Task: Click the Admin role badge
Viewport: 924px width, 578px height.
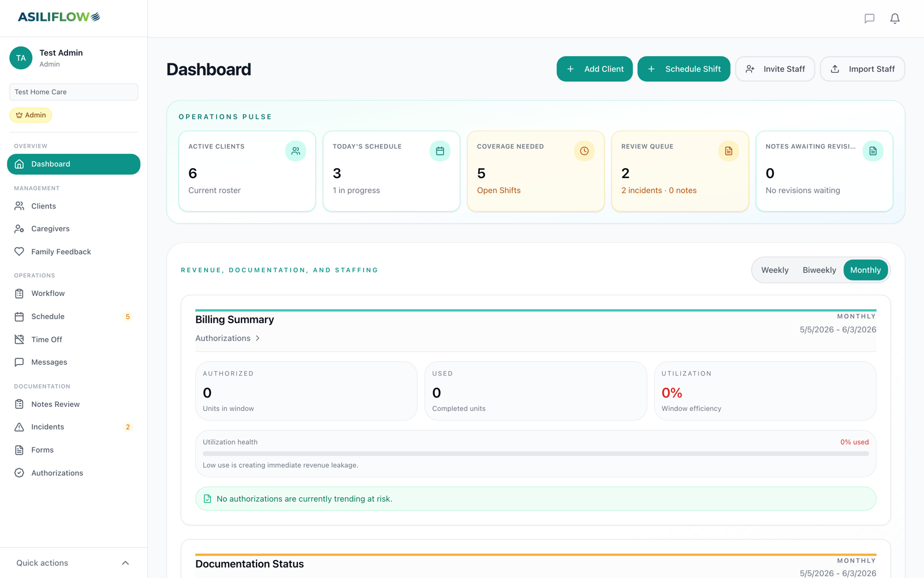Action: (31, 115)
